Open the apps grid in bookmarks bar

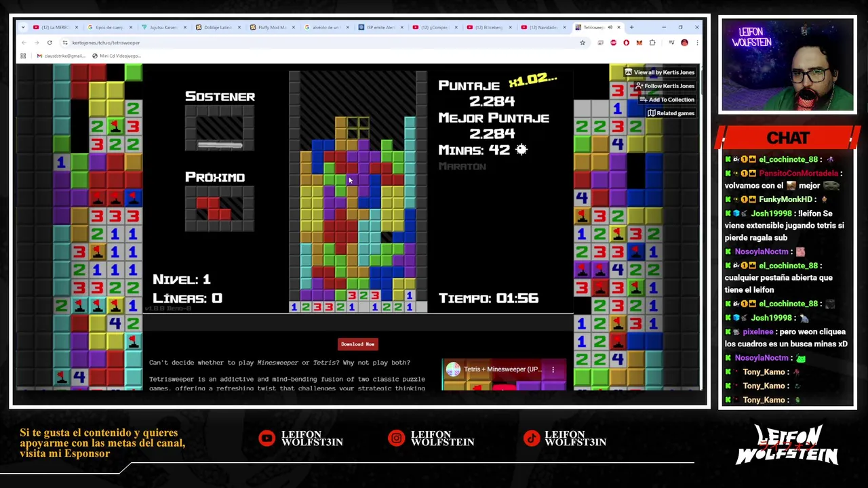pyautogui.click(x=23, y=56)
